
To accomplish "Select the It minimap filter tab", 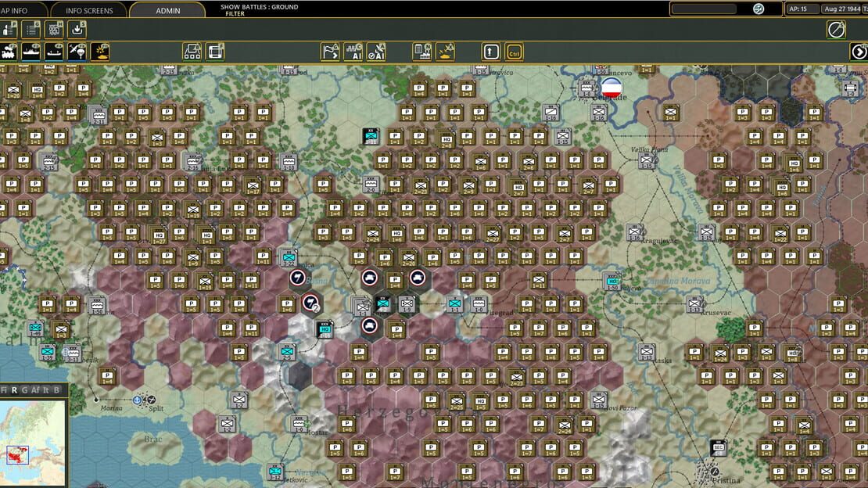I will [x=46, y=390].
